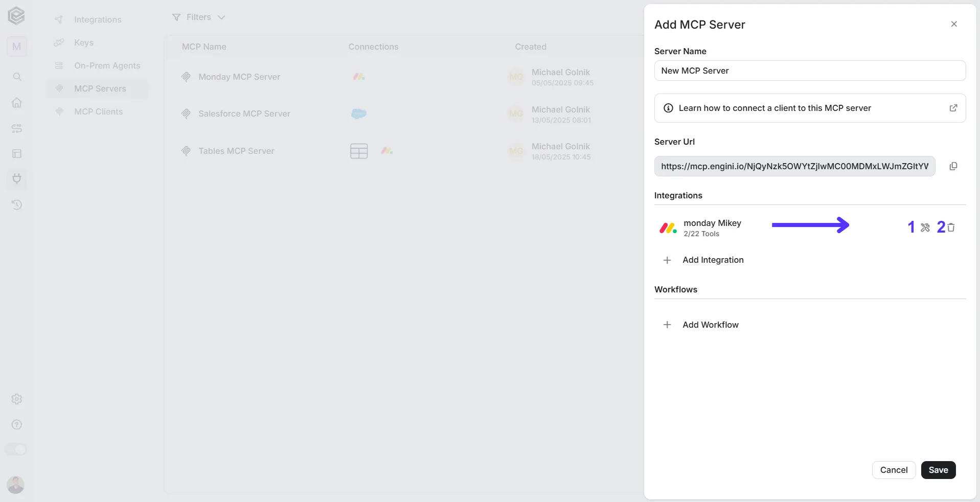Go to home icon in sidebar
The height and width of the screenshot is (502, 980).
17,102
